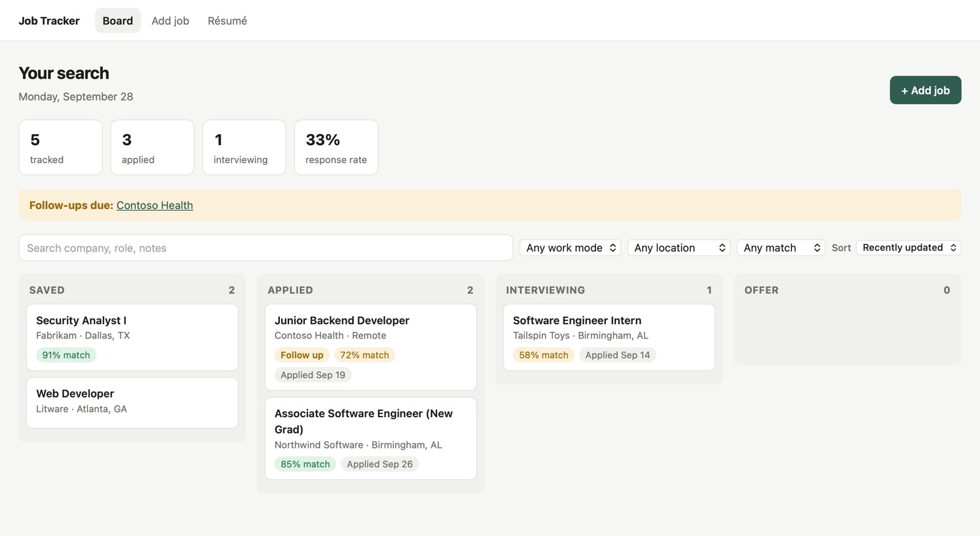Click the Your search heading
Screen dimensions: 980x536
64,74
